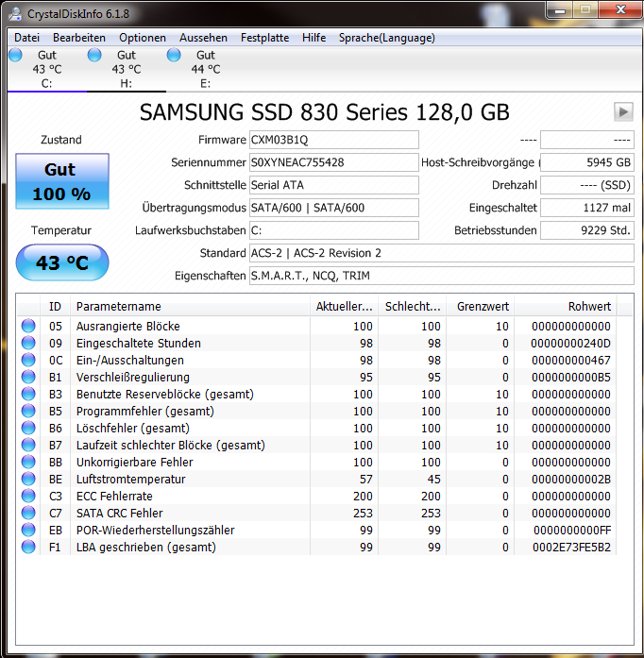The image size is (644, 658).
Task: Click status orb for Unkorrigierbare Fehler row
Action: tap(28, 462)
